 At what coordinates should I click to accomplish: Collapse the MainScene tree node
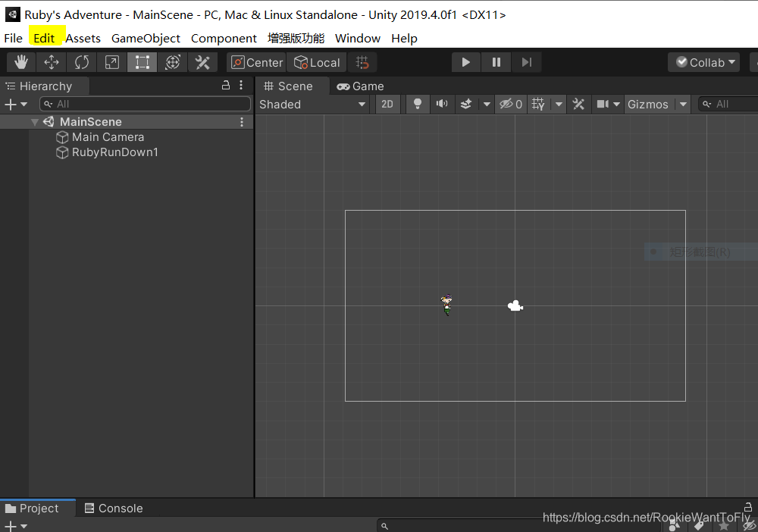pos(34,122)
